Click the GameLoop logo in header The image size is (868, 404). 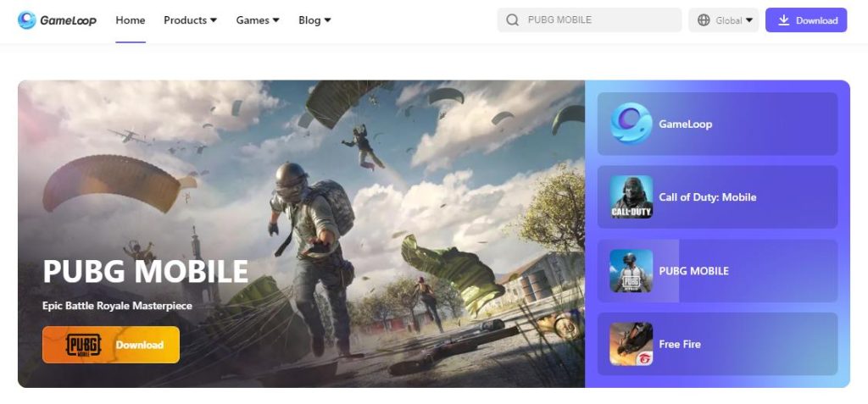tap(58, 20)
